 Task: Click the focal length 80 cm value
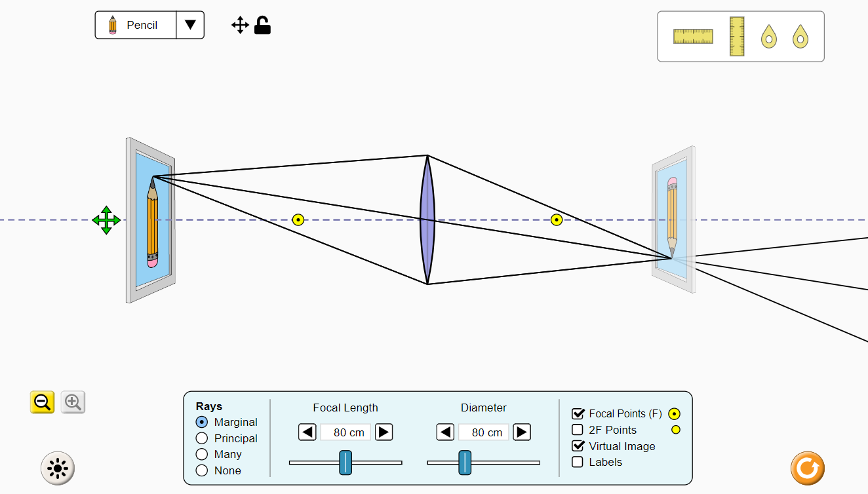(345, 432)
